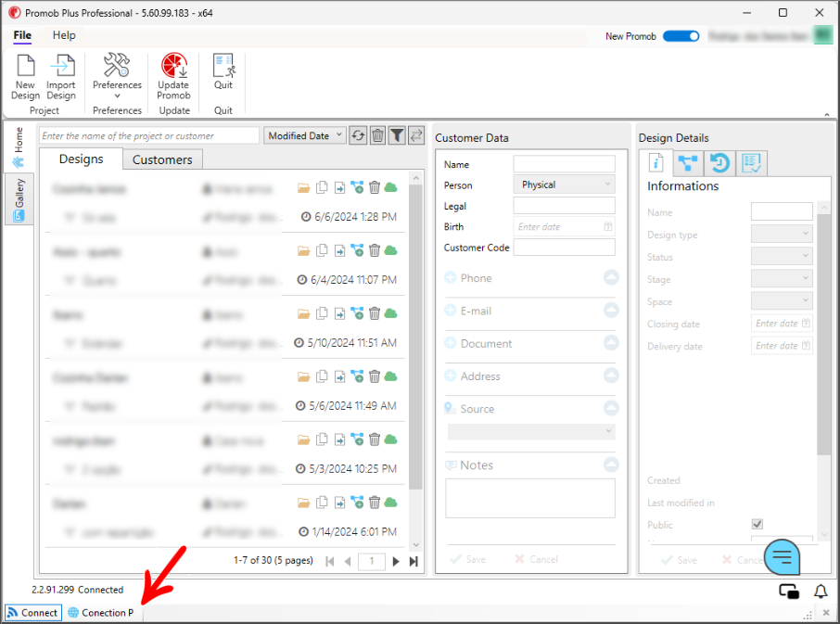
Task: Jump to the last page of designs
Action: 414,561
